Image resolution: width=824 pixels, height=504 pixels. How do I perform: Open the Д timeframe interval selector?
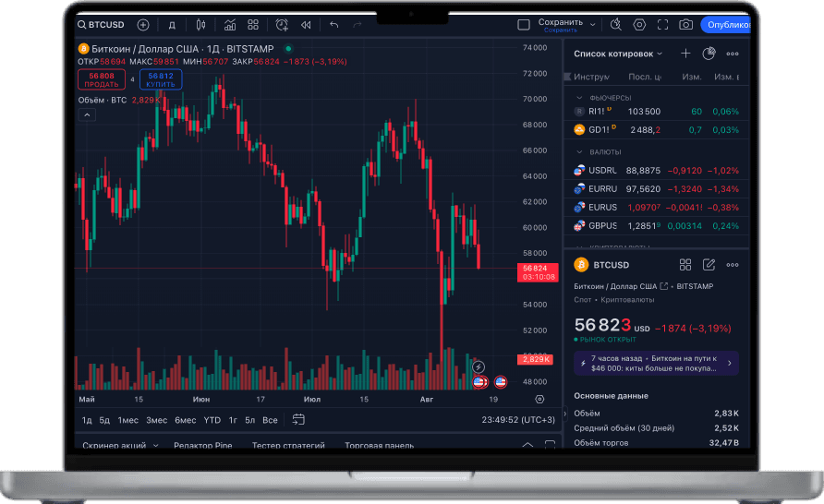(172, 25)
